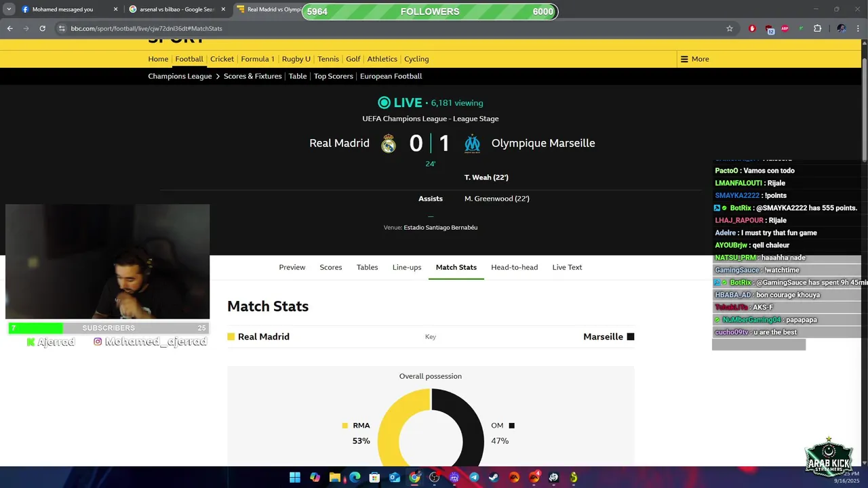Open Steam from the taskbar
The width and height of the screenshot is (868, 488).
(x=494, y=477)
